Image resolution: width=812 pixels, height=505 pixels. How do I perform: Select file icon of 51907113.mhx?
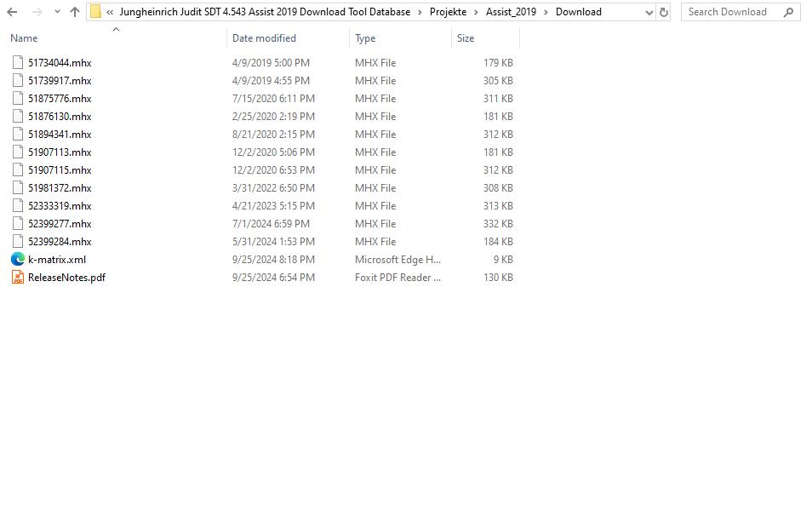[x=18, y=152]
